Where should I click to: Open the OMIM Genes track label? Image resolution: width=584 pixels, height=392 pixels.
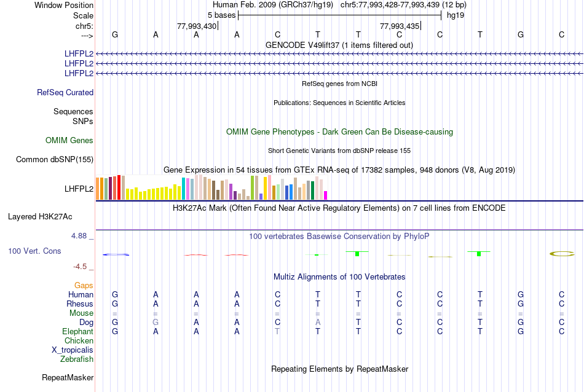[69, 140]
